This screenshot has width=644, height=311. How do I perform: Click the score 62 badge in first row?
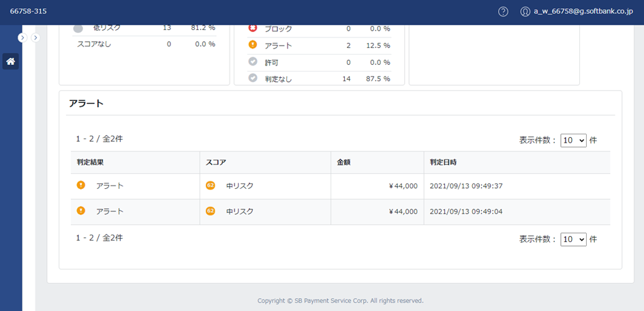click(x=211, y=186)
